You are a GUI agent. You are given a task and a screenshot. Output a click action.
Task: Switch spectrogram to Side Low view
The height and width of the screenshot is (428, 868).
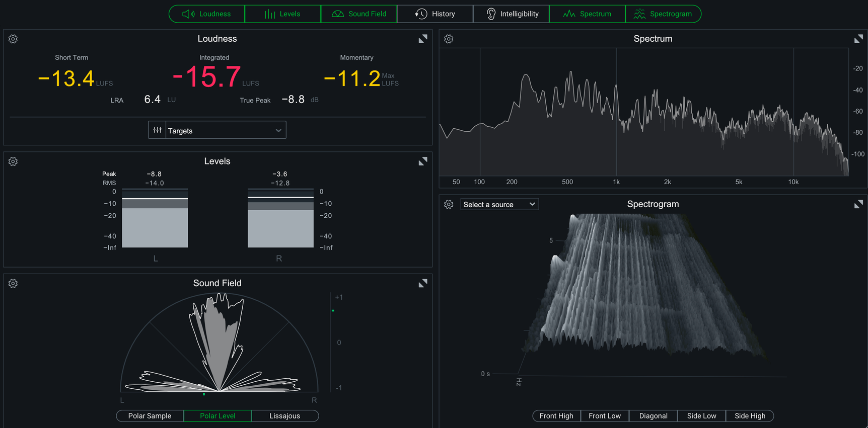pos(701,416)
